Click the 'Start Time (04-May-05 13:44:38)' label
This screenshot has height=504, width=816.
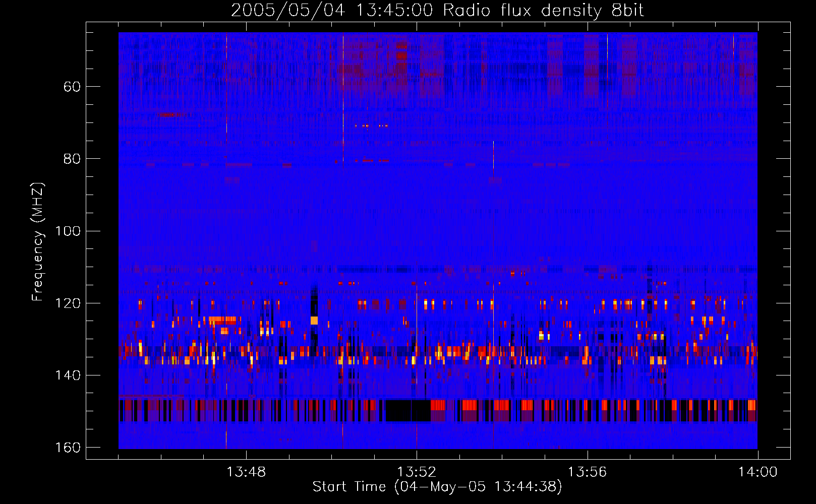coord(437,486)
